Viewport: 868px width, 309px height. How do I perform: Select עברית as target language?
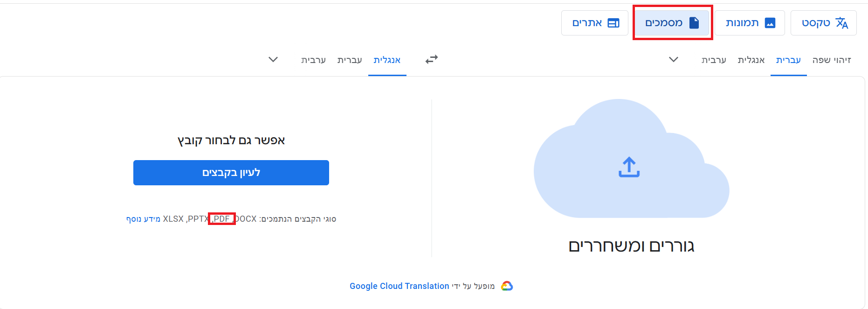350,60
